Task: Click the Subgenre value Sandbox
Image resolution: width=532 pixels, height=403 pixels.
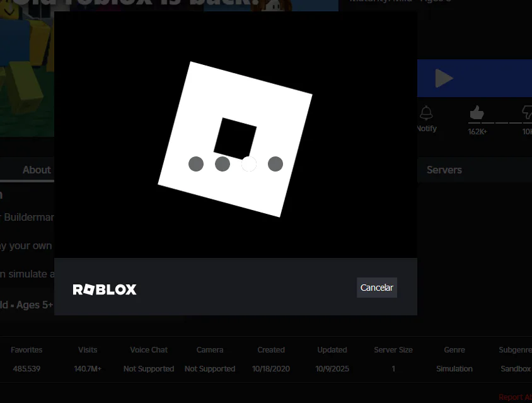Action: (516, 369)
